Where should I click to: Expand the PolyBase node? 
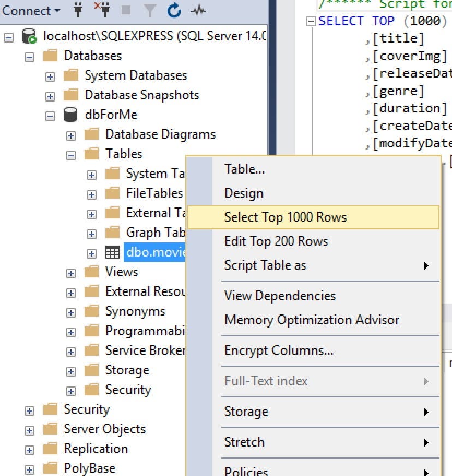29,468
